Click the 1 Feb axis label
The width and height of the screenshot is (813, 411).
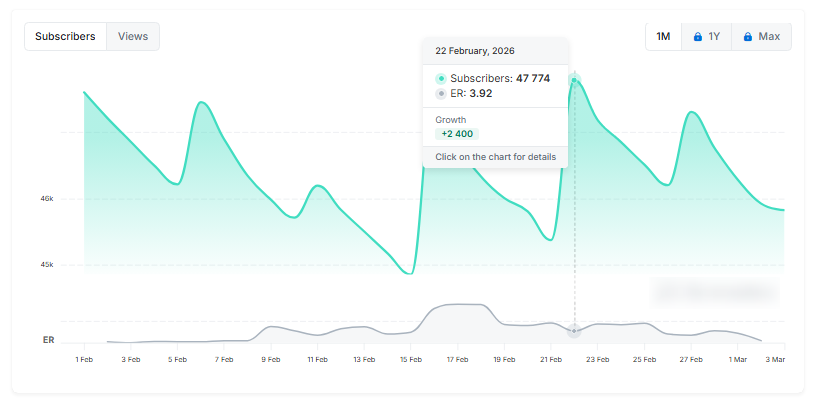coord(84,358)
